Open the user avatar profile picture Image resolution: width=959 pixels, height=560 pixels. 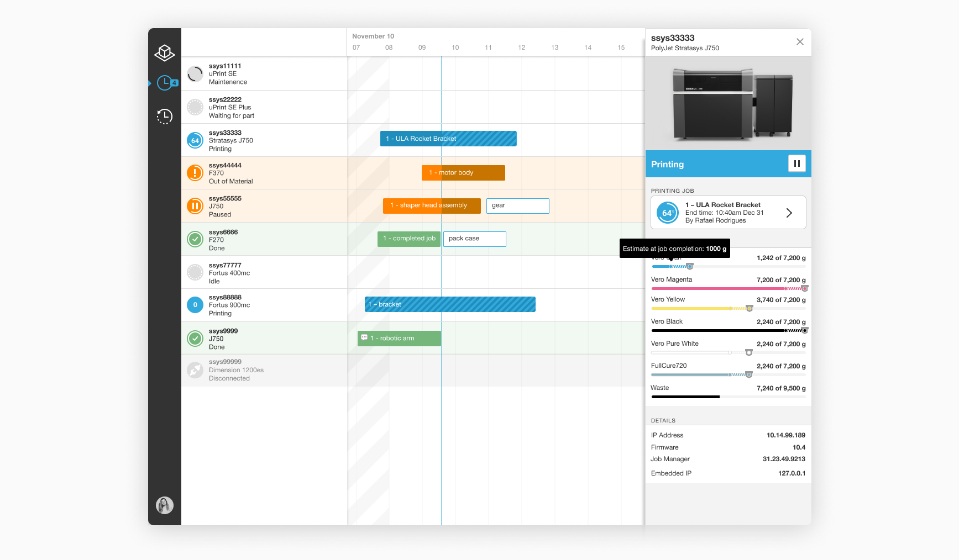(165, 505)
